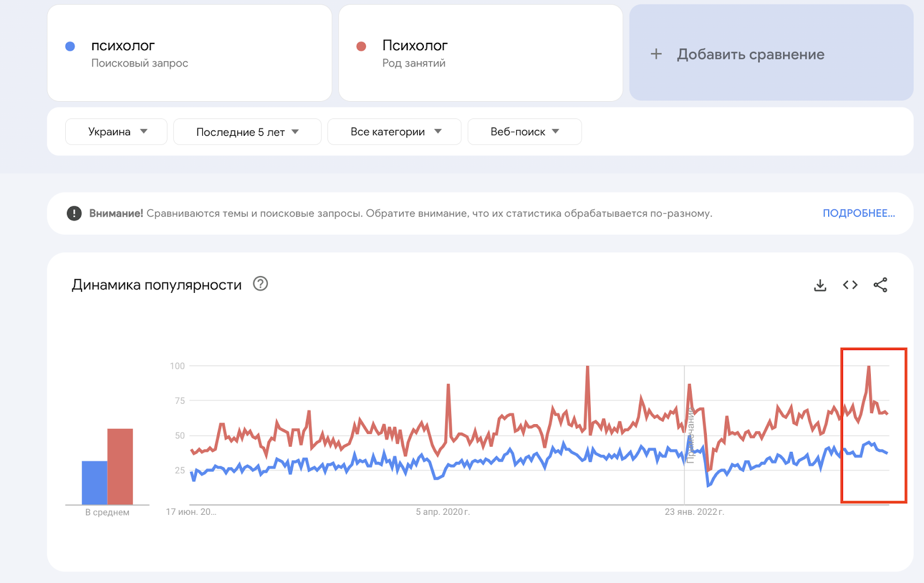Screen dimensions: 924x583
Task: Click the plus icon in Добавить сравнение
Action: [656, 54]
